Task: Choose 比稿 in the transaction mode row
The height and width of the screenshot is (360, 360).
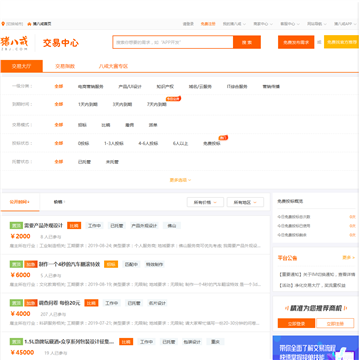Action: pos(106,125)
